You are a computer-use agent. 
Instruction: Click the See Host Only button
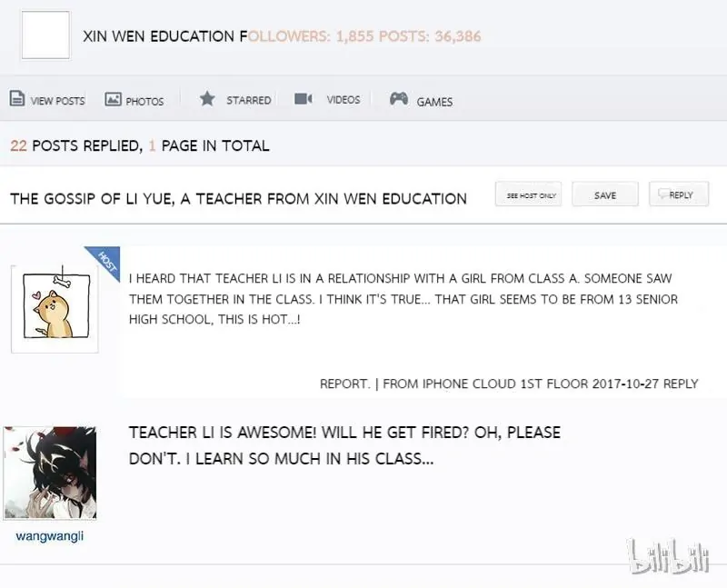[x=529, y=194]
